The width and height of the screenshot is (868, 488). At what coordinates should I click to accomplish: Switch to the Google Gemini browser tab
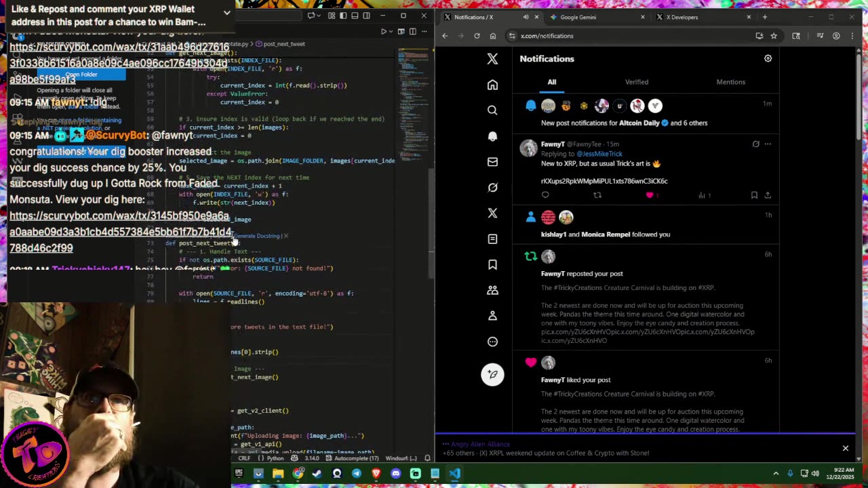tap(578, 17)
